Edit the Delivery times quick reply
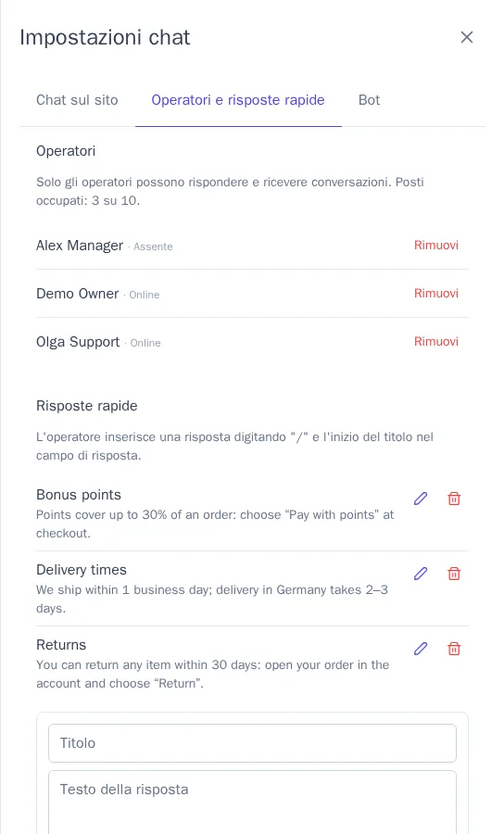The height and width of the screenshot is (834, 504). (x=421, y=574)
